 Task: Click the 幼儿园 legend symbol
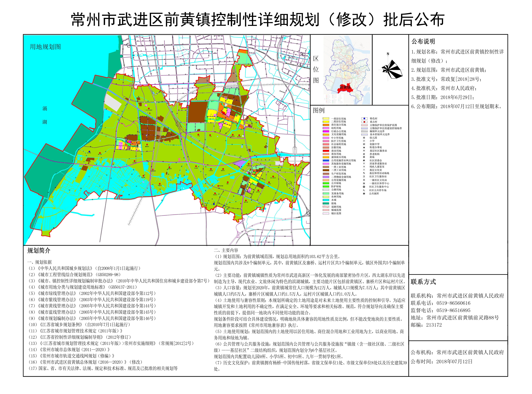coord(364,138)
